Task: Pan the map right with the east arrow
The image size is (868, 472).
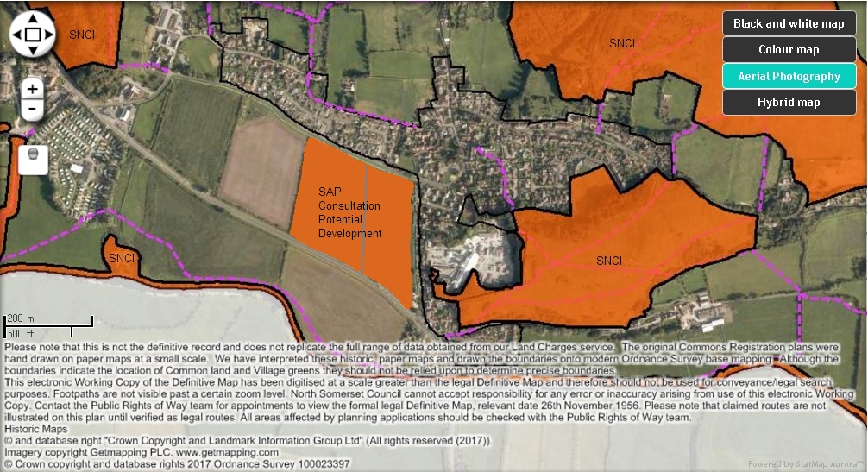Action: [49, 35]
